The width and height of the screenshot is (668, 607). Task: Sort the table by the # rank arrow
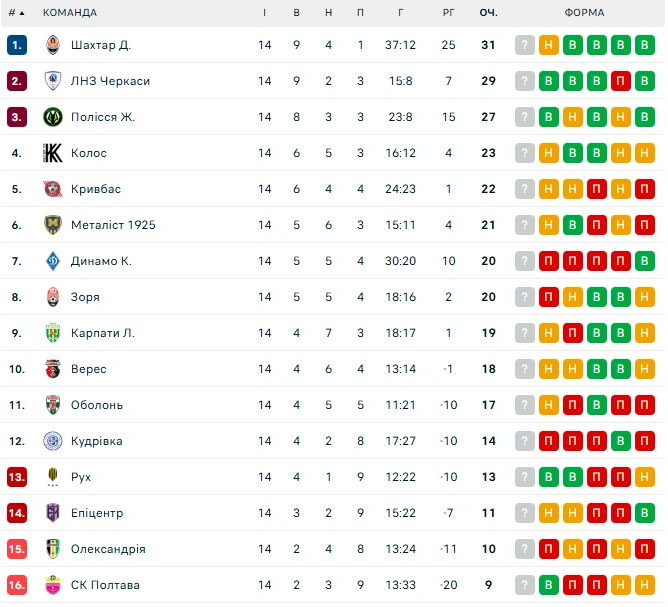(17, 13)
